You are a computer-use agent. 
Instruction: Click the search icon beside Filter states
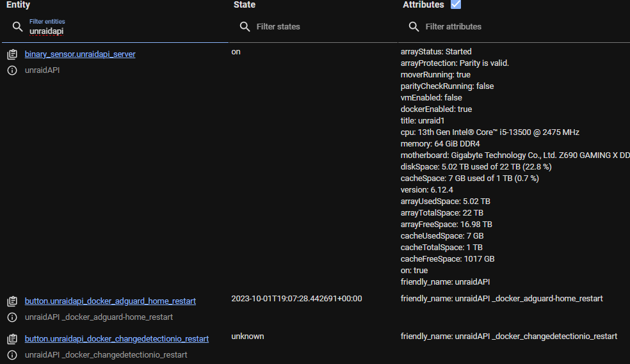[x=245, y=27]
